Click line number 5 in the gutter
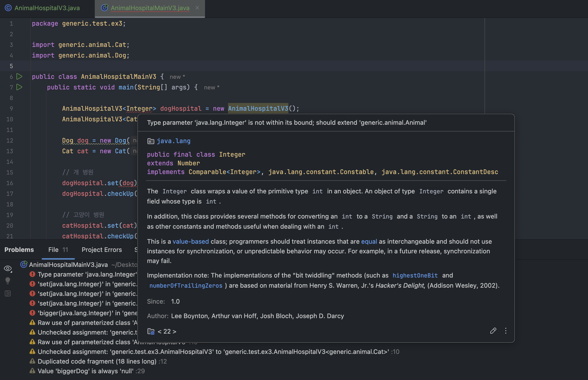Screen dimensions: 588x380 [x=11, y=66]
